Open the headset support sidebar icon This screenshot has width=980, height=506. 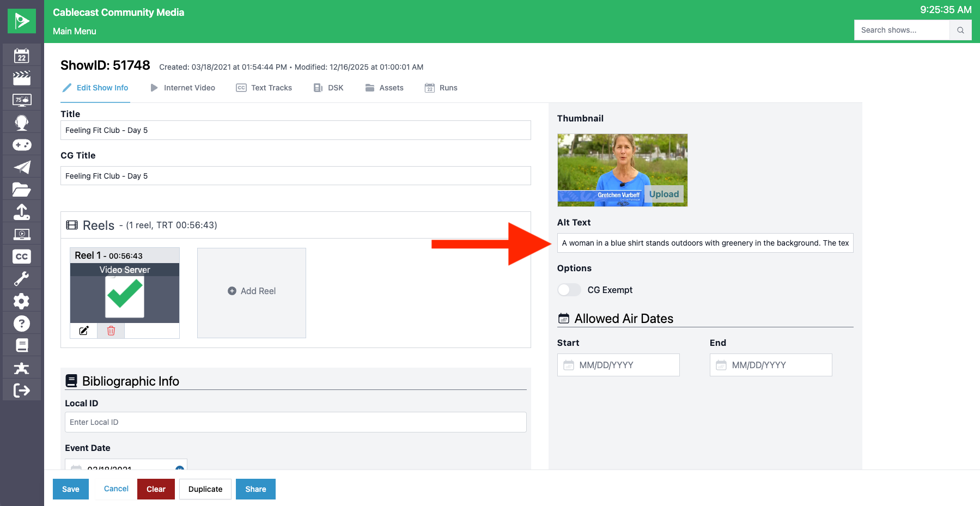22,123
